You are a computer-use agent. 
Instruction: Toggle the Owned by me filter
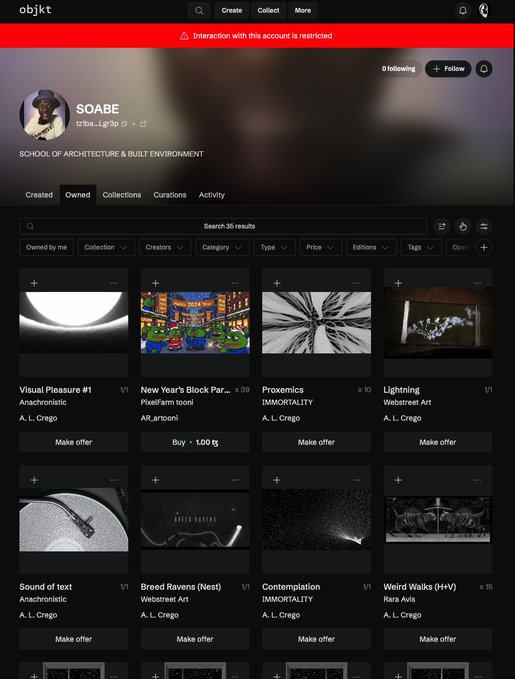coord(46,247)
